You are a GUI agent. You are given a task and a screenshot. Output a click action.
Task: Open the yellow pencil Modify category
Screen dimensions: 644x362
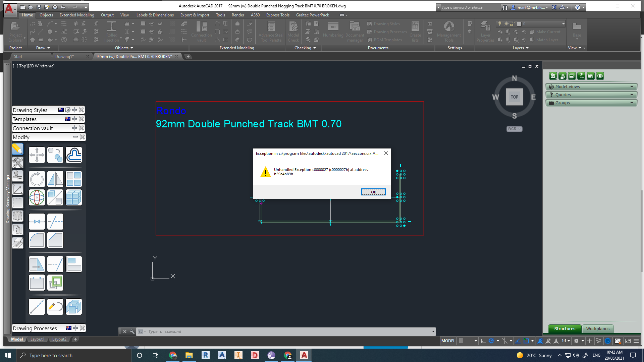[18, 149]
